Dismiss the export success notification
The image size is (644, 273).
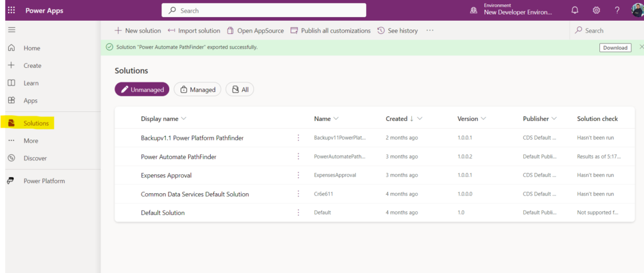641,47
